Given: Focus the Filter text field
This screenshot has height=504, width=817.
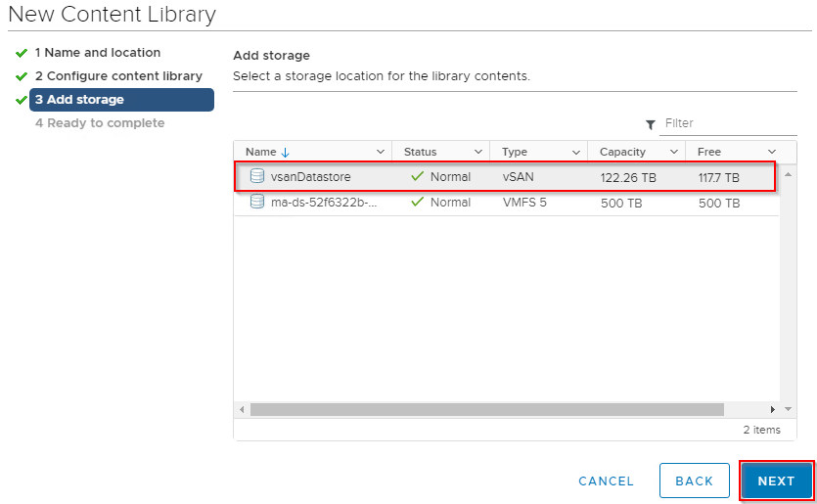Looking at the screenshot, I should pos(728,123).
